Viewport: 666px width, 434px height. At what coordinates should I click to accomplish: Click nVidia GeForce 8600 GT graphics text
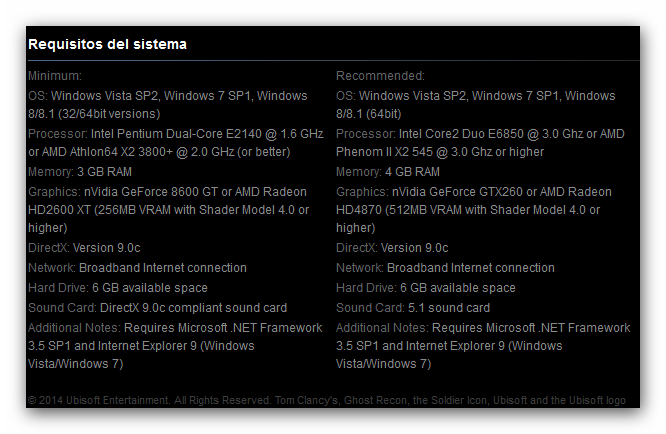pyautogui.click(x=151, y=192)
